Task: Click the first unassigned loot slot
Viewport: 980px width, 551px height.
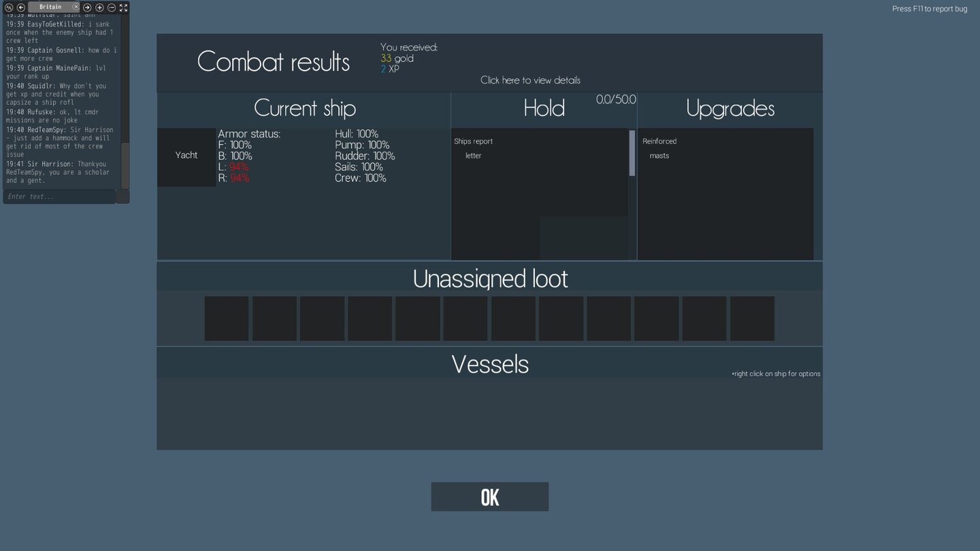Action: pyautogui.click(x=227, y=318)
